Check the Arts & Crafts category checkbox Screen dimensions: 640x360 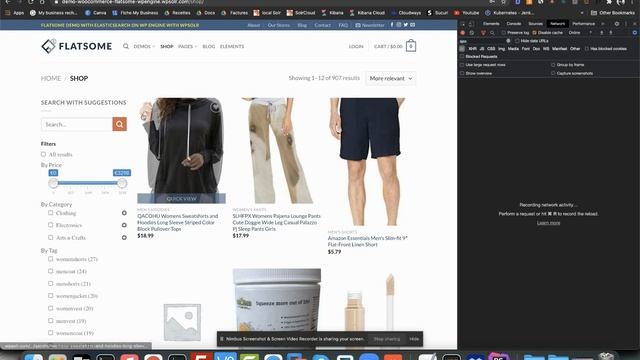[51, 237]
